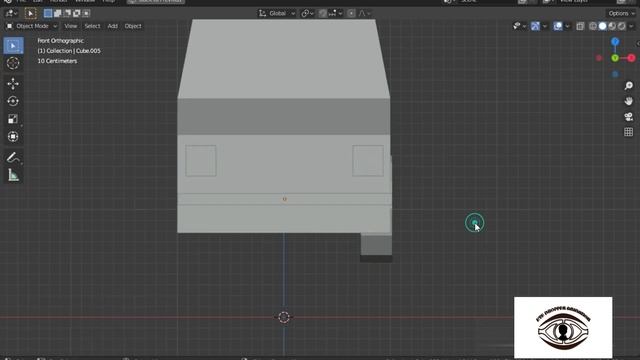The width and height of the screenshot is (640, 360).
Task: Switch perspective/orthographic with grid icon
Action: 629,132
